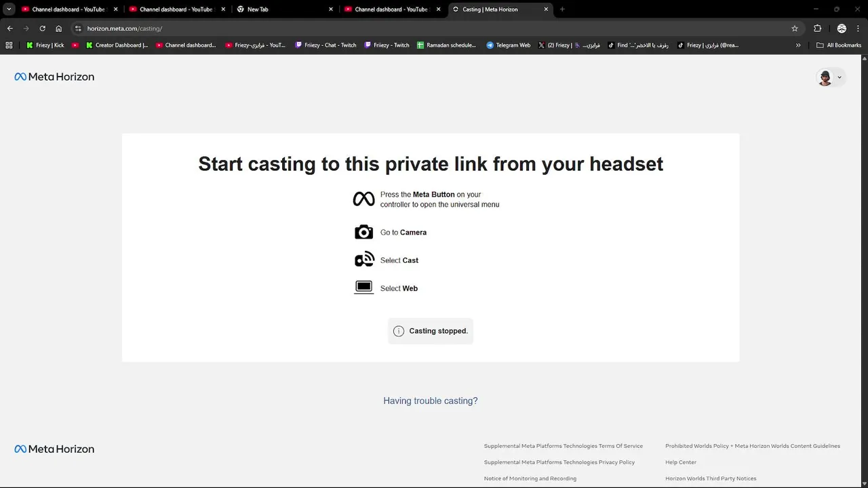Click the Meta logo beside Press the Meta Button

[x=364, y=199]
